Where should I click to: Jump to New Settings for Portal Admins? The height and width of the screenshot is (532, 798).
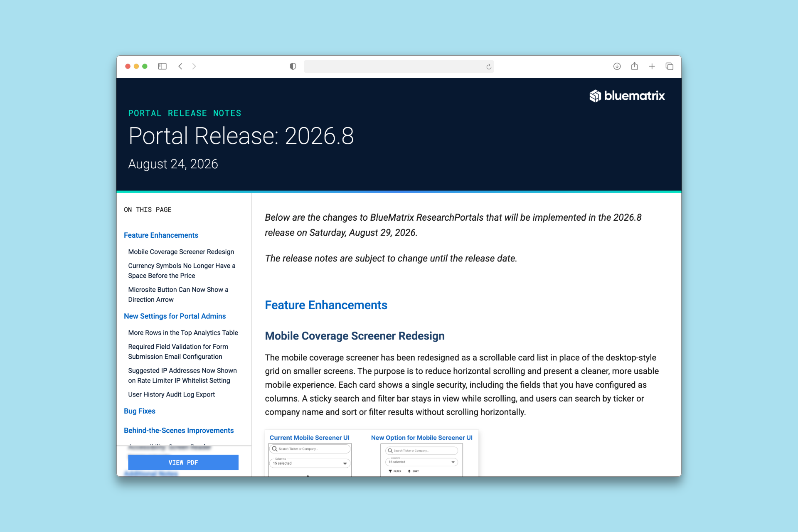[x=175, y=316]
